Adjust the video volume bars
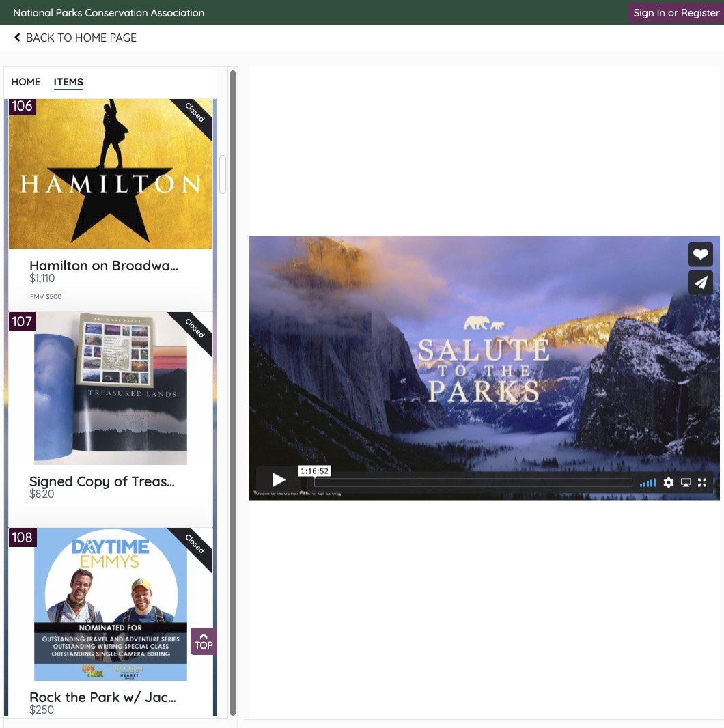Screen dimensions: 724x728 click(x=648, y=483)
